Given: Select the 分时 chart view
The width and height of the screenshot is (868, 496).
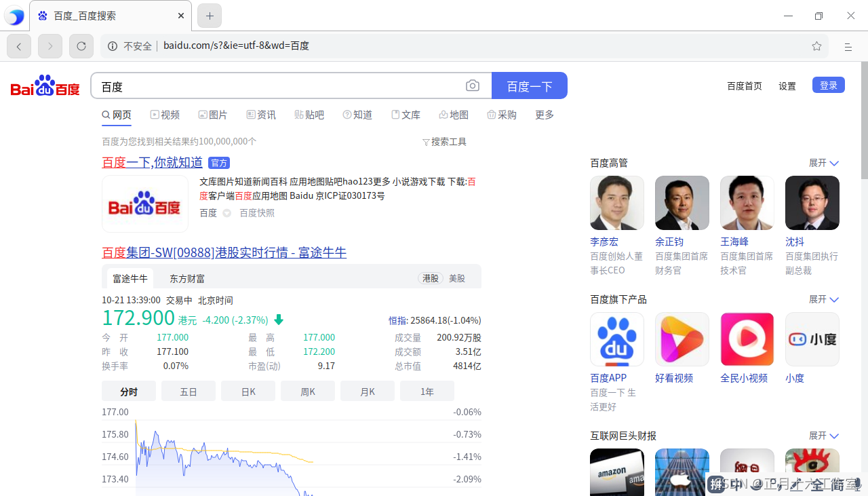Looking at the screenshot, I should 129,392.
